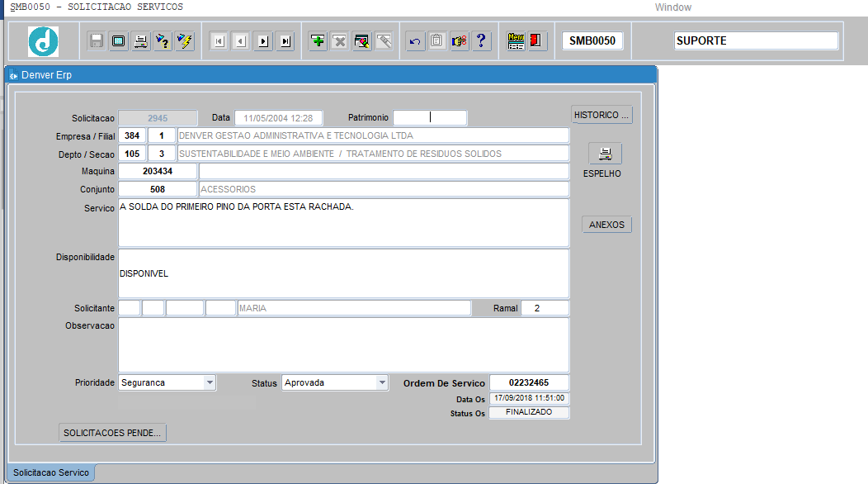The height and width of the screenshot is (484, 868).
Task: Click the ACESSORIOS description field
Action: [x=384, y=189]
